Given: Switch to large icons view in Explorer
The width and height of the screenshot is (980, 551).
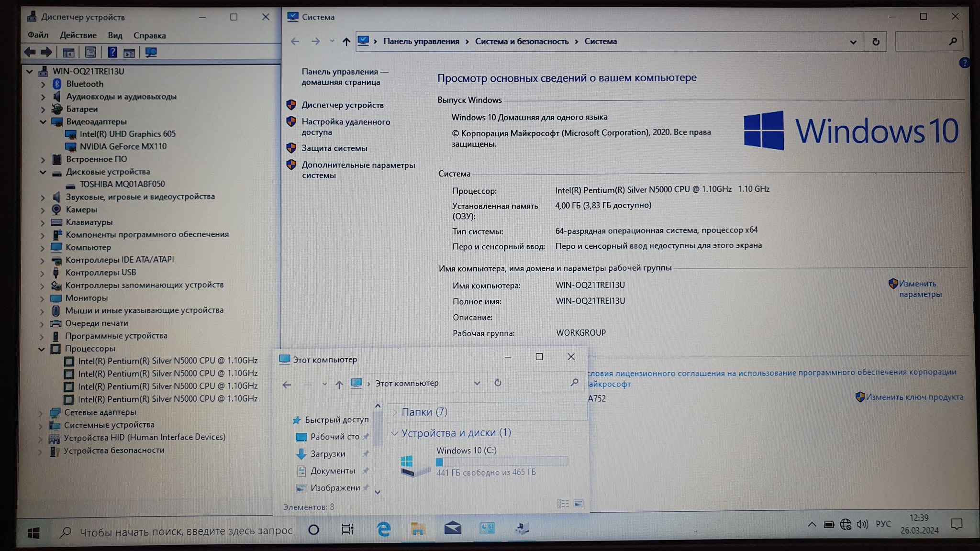Looking at the screenshot, I should 579,503.
